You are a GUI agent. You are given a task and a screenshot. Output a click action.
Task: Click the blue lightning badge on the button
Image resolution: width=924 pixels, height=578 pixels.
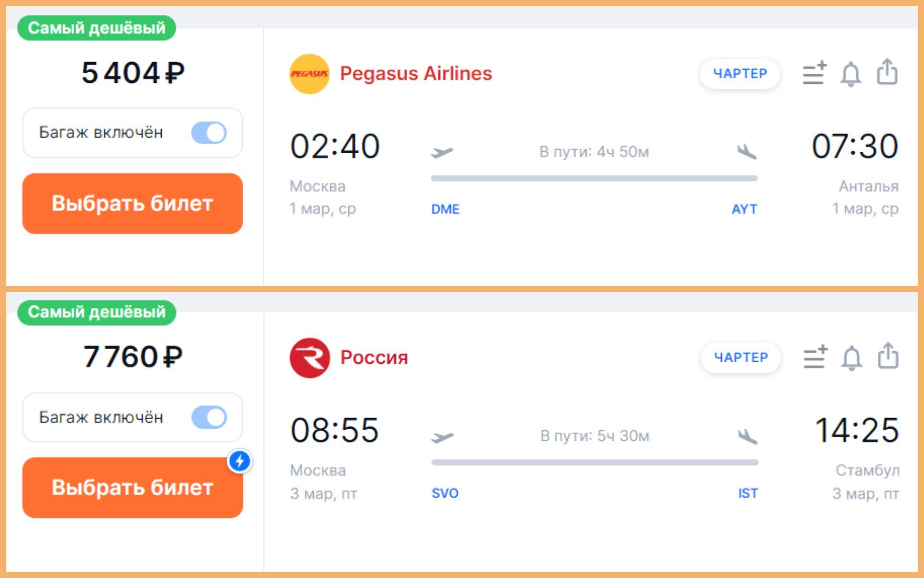pos(240,461)
